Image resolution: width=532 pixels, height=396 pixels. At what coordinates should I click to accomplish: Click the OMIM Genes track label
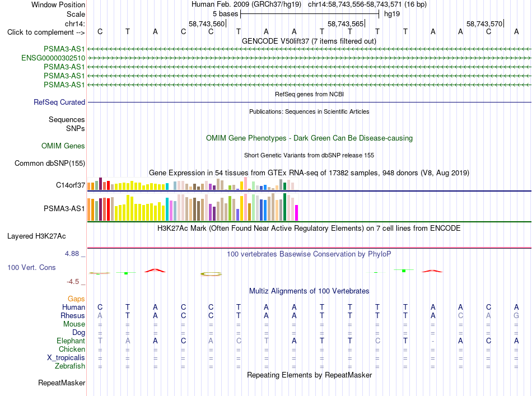coord(63,146)
